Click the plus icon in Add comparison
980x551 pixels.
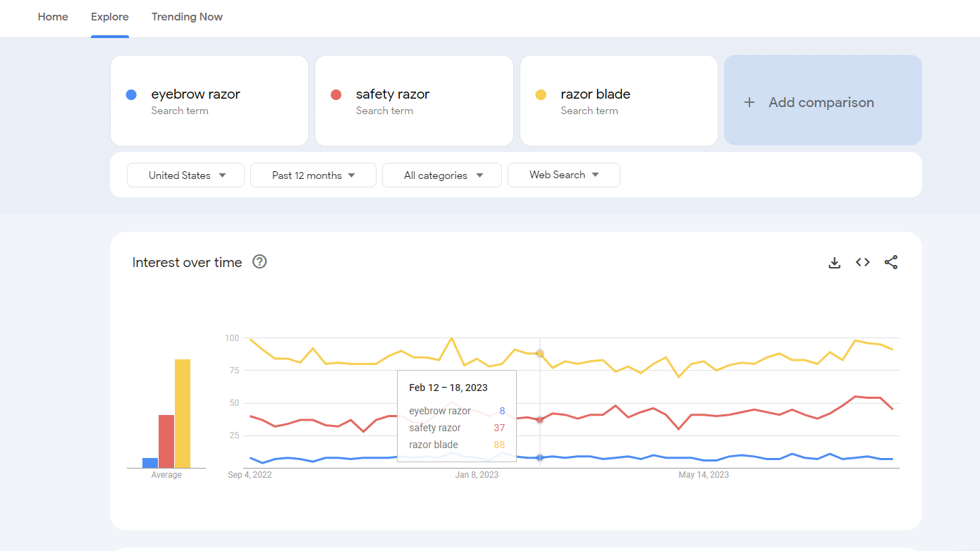pyautogui.click(x=749, y=103)
